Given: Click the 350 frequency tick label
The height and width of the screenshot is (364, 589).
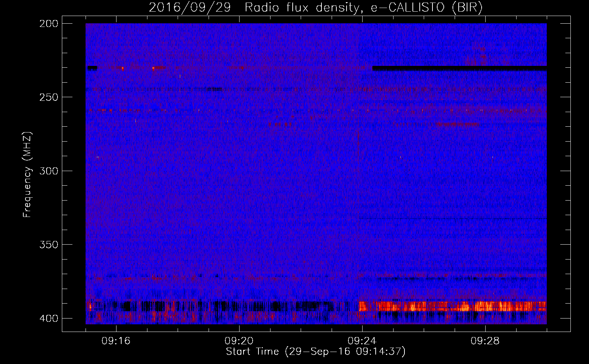Looking at the screenshot, I should click(x=48, y=245).
